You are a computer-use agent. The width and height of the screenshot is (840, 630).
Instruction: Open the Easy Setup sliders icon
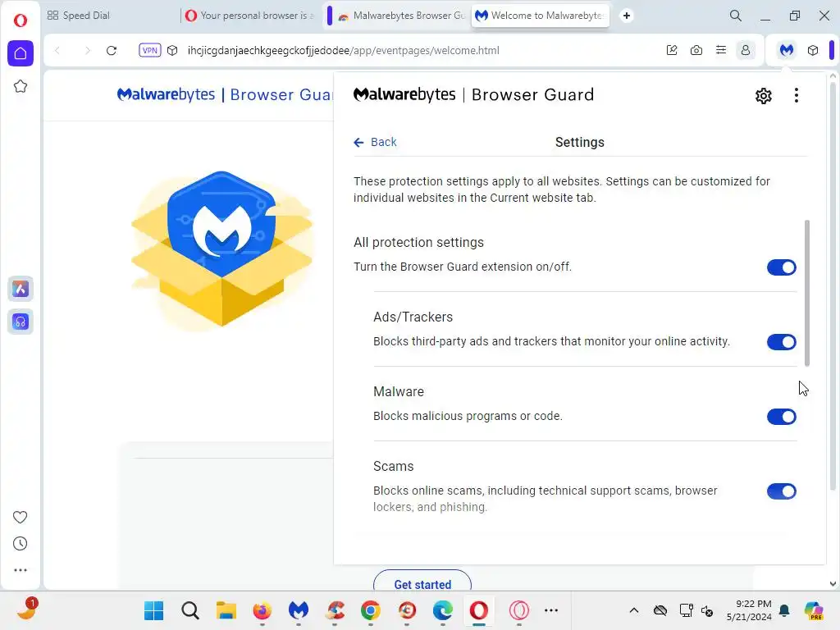(x=721, y=50)
